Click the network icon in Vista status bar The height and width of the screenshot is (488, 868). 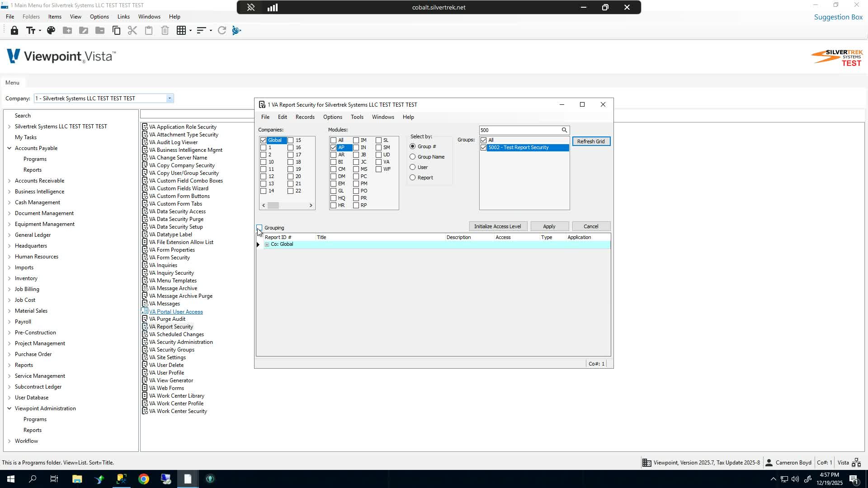point(856,462)
